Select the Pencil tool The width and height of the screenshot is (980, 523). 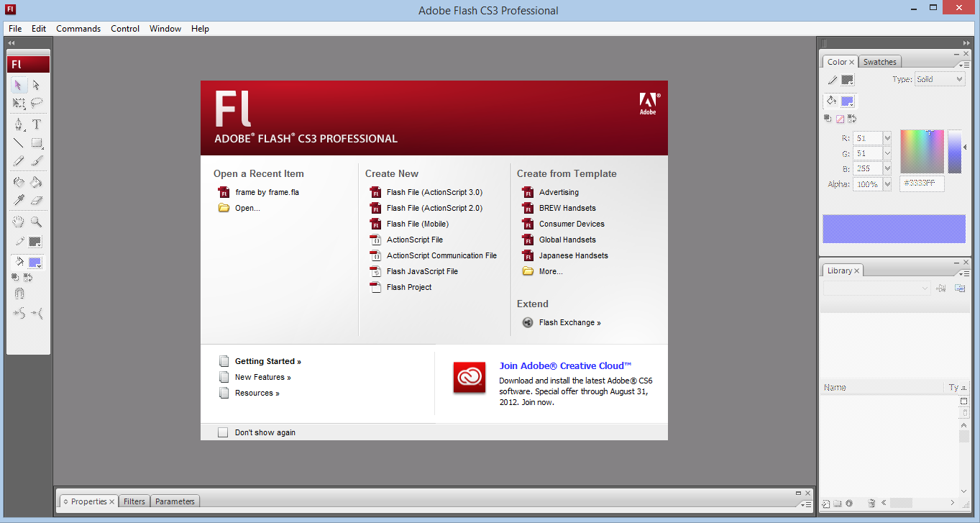coord(19,160)
